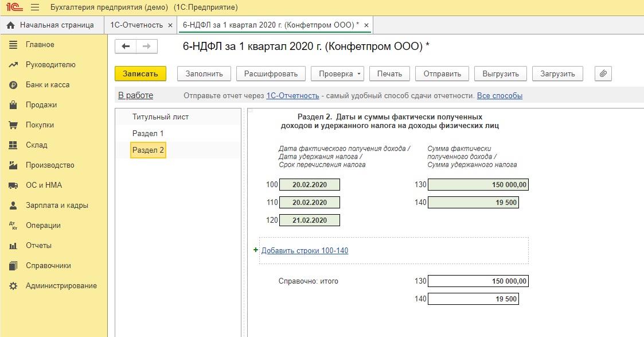Open the Главное section
This screenshot has height=337, width=644.
pos(40,44)
